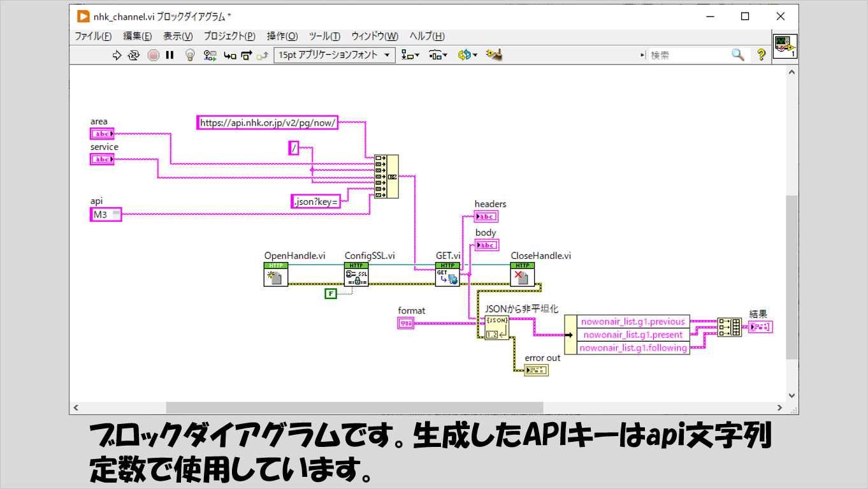Click the OpenHandle.vi label

(294, 256)
